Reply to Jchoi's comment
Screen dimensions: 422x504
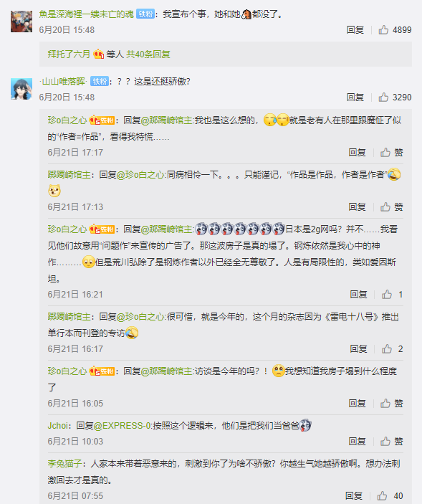357,442
